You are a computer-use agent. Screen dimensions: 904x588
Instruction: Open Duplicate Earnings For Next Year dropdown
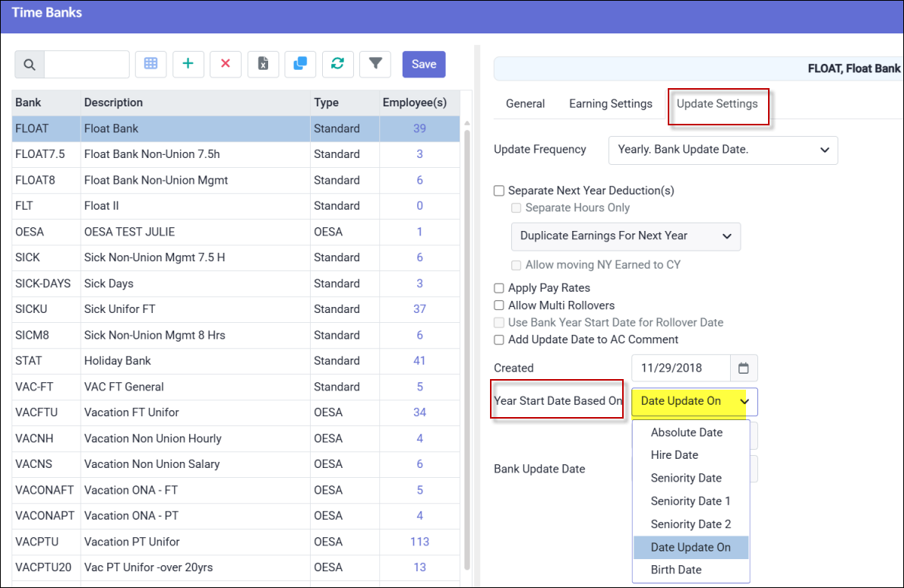(x=625, y=236)
